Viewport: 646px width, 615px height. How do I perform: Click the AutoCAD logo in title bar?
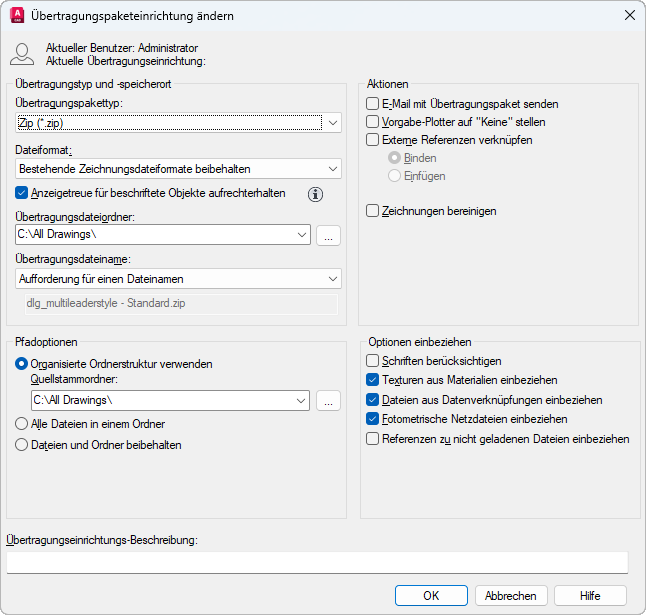[x=16, y=15]
